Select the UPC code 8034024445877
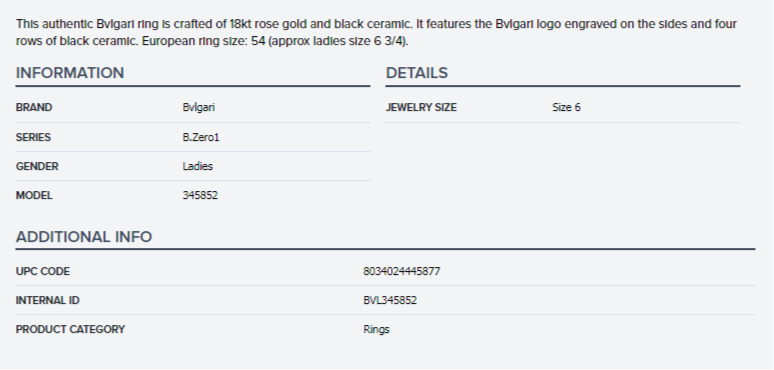Screen dimensions: 774x370 tap(402, 271)
